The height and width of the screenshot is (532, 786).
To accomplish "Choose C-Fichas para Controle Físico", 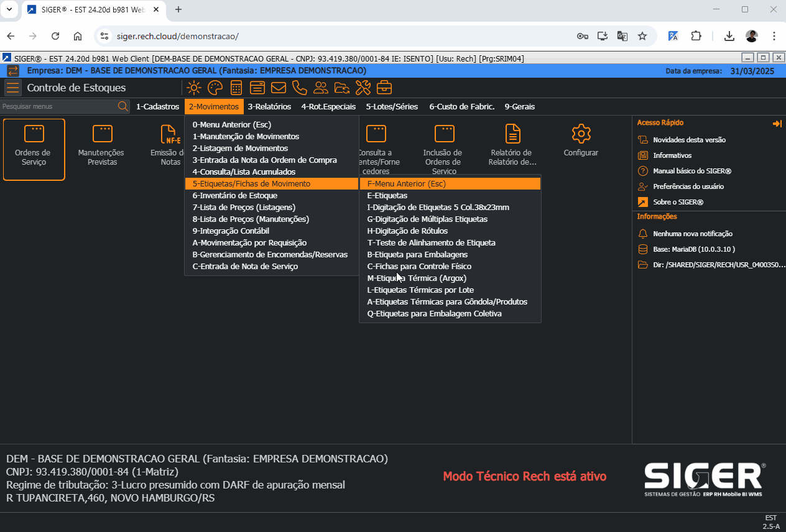I will click(x=450, y=266).
